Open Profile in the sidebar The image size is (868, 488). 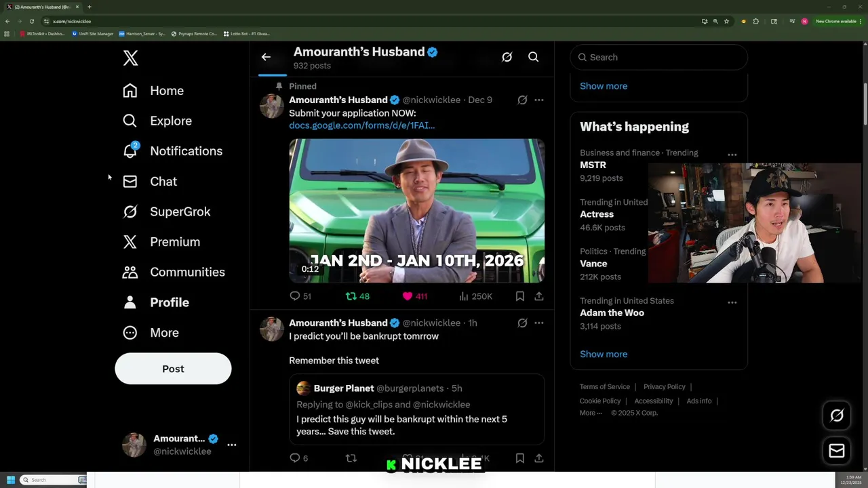[156, 302]
